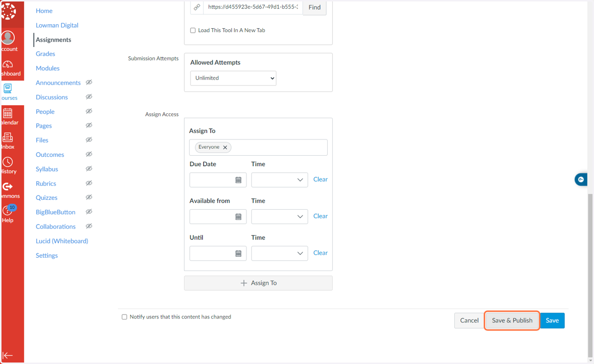Open the Until calendar picker icon

click(238, 253)
